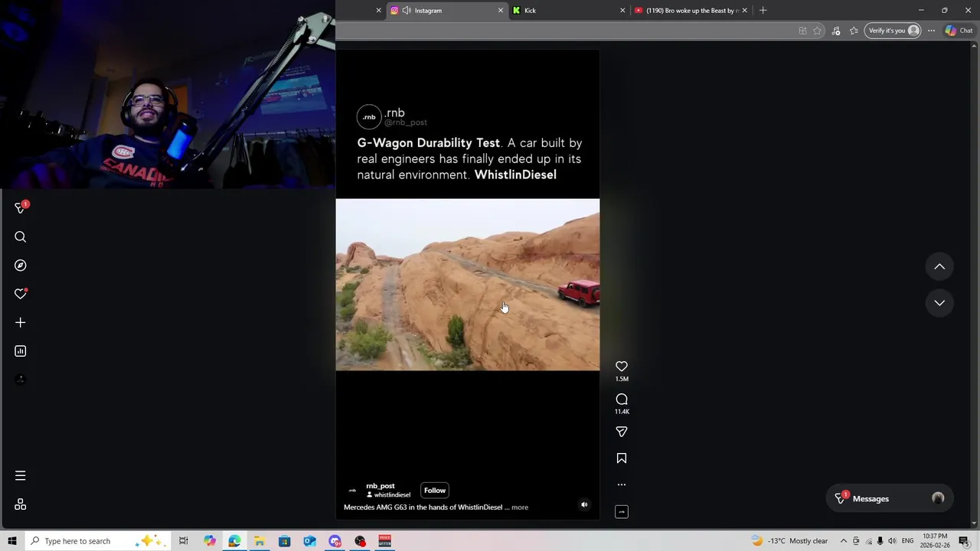Open the Meta apps grid icon

(21, 504)
